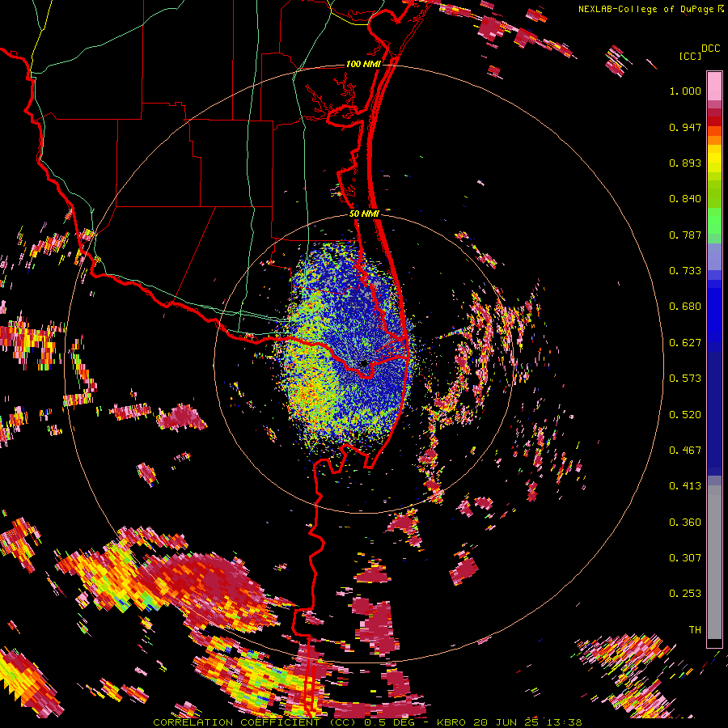This screenshot has width=728, height=728.
Task: Click the 0.520 color scale value
Action: click(x=685, y=415)
